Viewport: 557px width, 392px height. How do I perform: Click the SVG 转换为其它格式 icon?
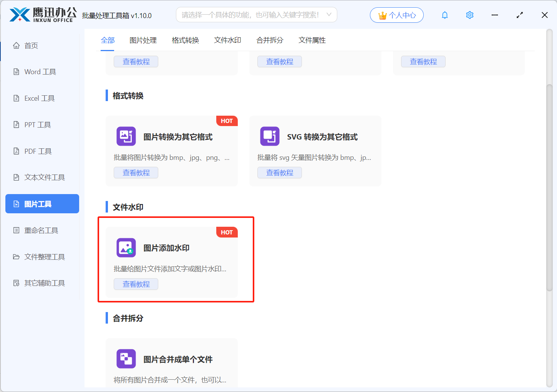[270, 136]
